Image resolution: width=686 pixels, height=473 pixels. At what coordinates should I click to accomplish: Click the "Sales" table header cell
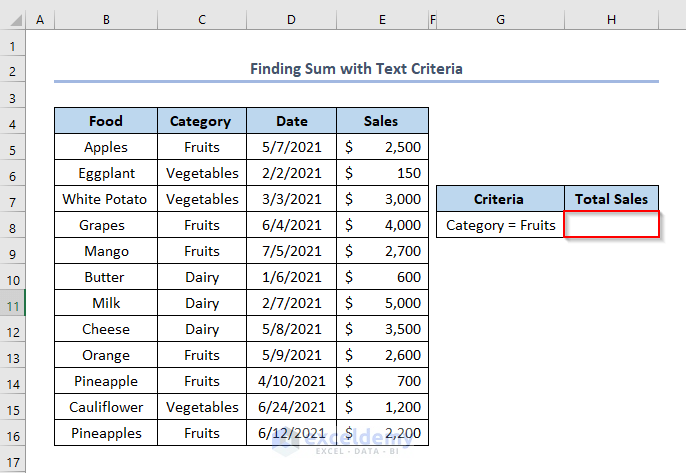(x=382, y=121)
